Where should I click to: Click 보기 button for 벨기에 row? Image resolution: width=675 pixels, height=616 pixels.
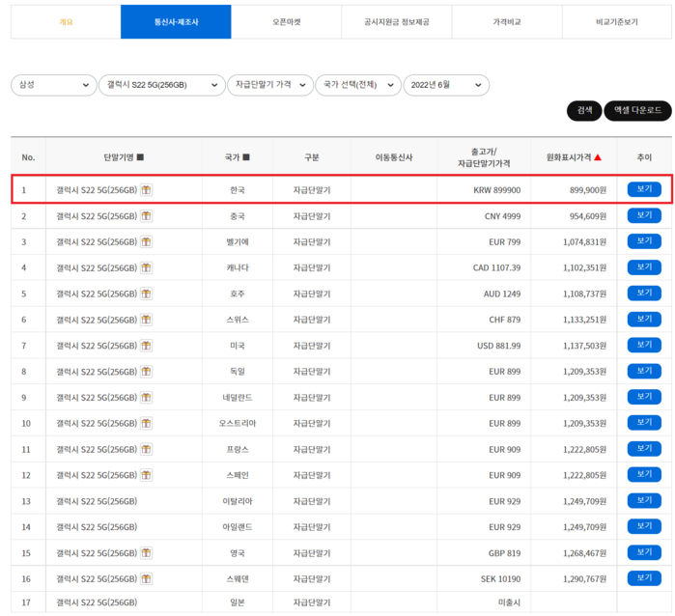tap(644, 241)
